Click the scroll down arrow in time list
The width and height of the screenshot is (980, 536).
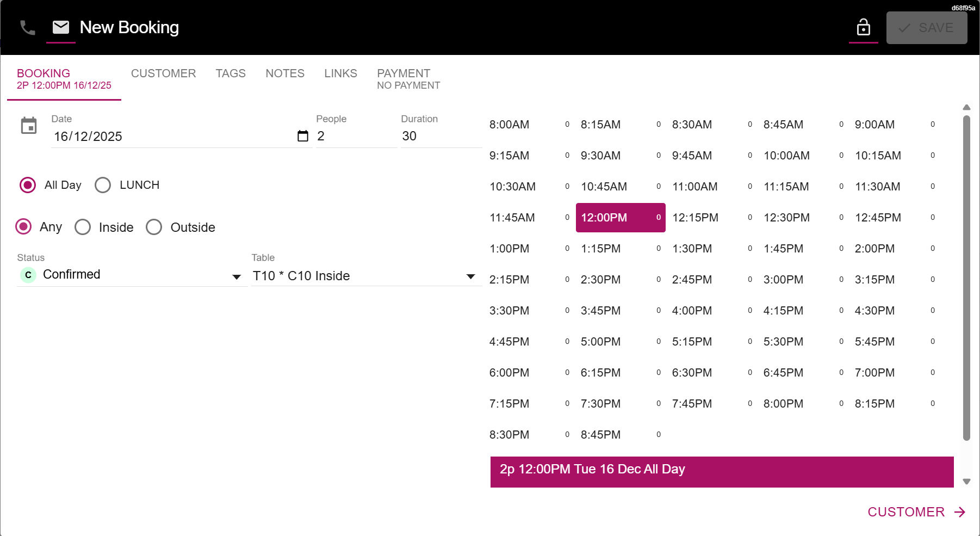tap(966, 481)
